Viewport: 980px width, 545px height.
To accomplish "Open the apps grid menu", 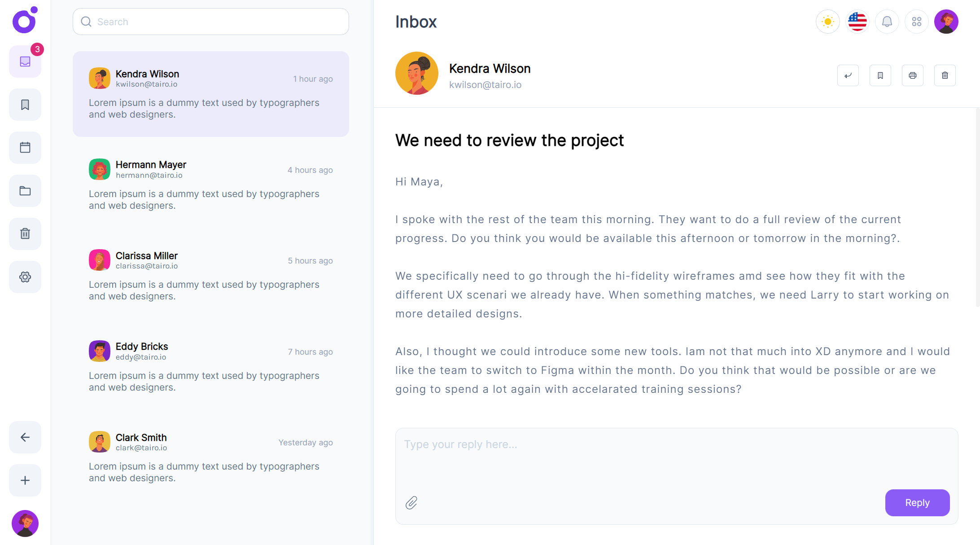I will click(x=916, y=21).
